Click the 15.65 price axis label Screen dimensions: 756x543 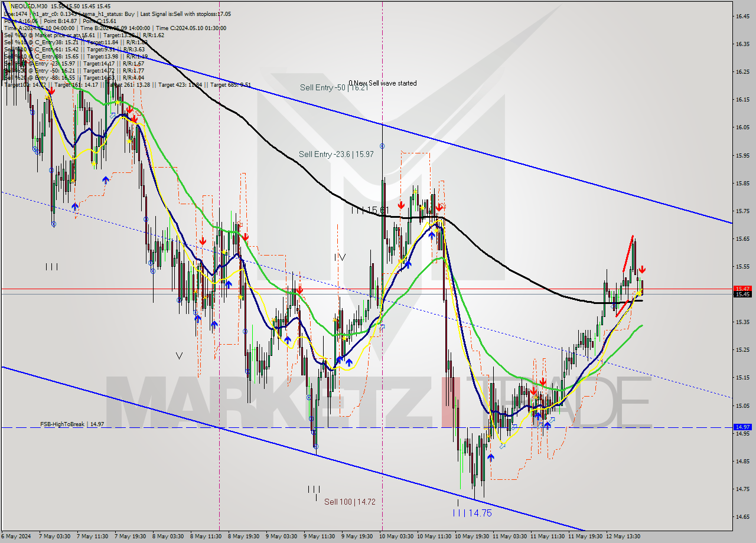click(742, 238)
